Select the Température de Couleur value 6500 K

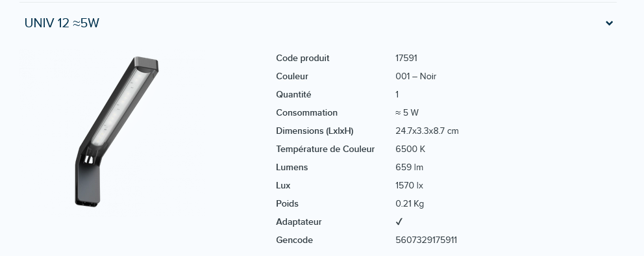[410, 149]
